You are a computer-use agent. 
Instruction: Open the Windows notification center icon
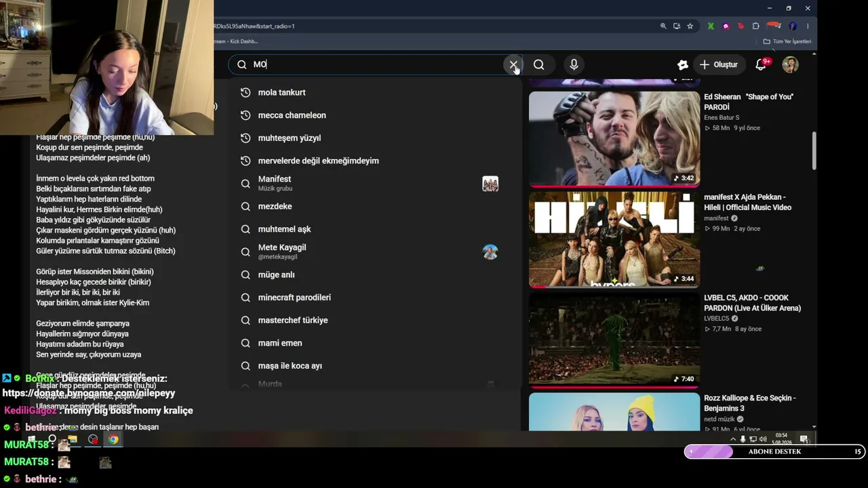click(x=804, y=439)
